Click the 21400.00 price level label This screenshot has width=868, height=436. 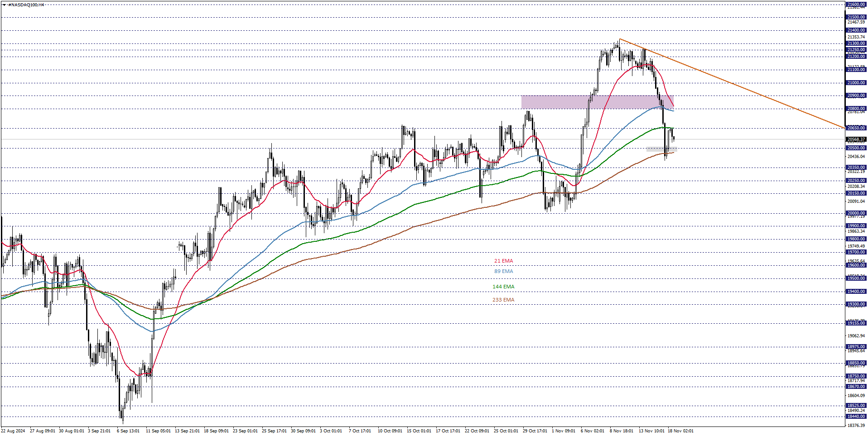[856, 30]
